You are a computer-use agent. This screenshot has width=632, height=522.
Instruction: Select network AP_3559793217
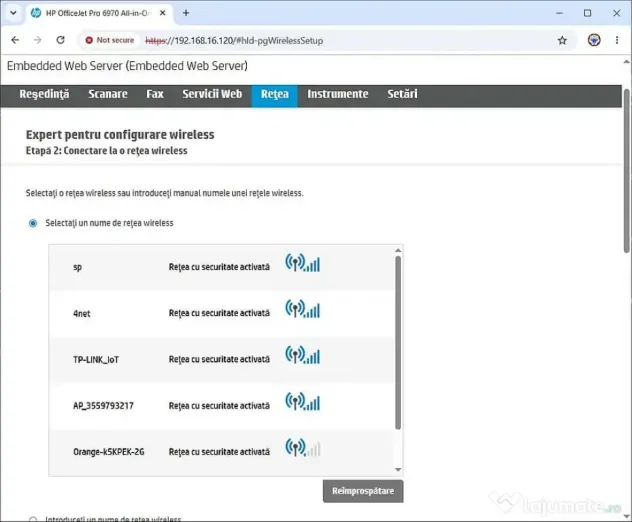click(221, 406)
